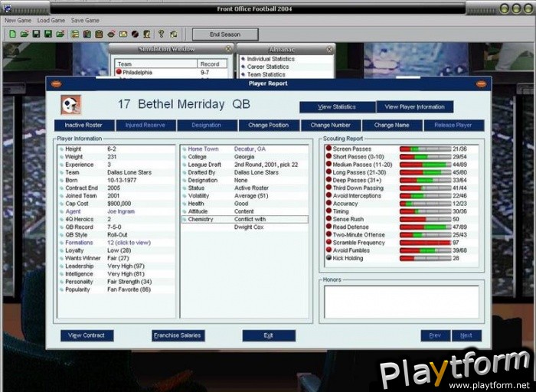This screenshot has width=536, height=392.
Task: Click the round red-black ball toolbar icon
Action: [x=135, y=34]
